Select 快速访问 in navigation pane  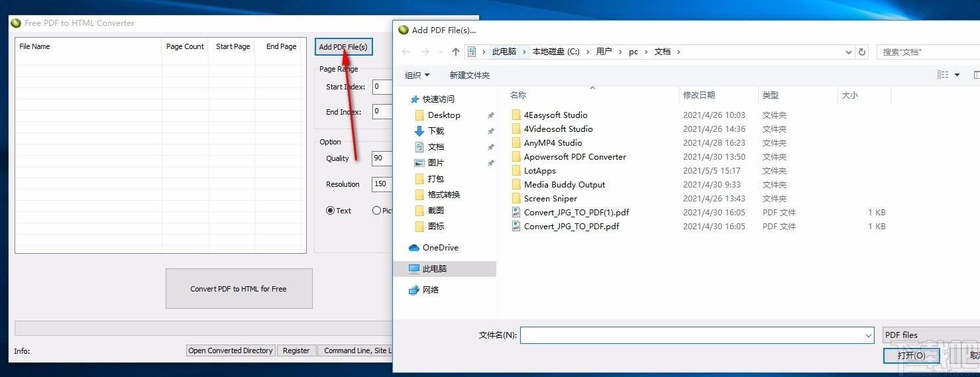438,99
